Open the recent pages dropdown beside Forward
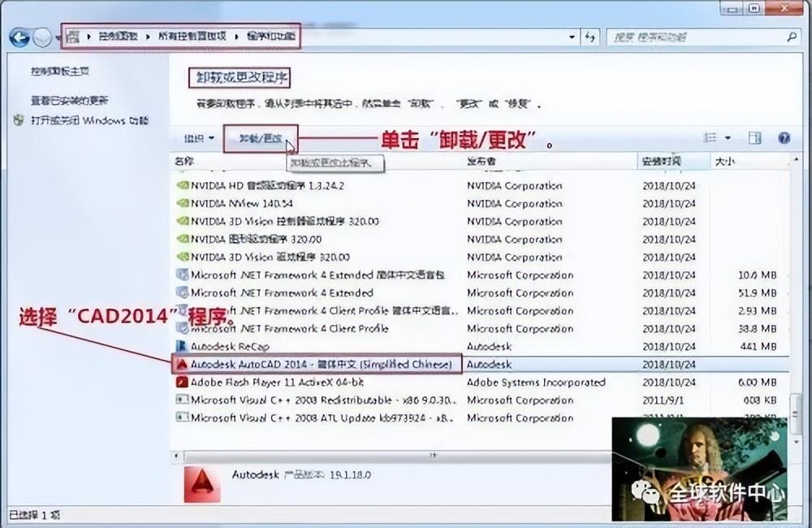Image resolution: width=812 pixels, height=528 pixels. click(x=57, y=38)
